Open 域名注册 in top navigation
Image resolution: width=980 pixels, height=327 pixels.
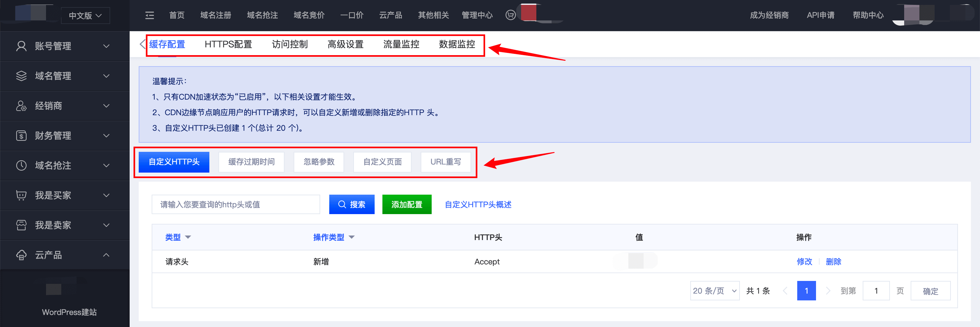(x=216, y=15)
